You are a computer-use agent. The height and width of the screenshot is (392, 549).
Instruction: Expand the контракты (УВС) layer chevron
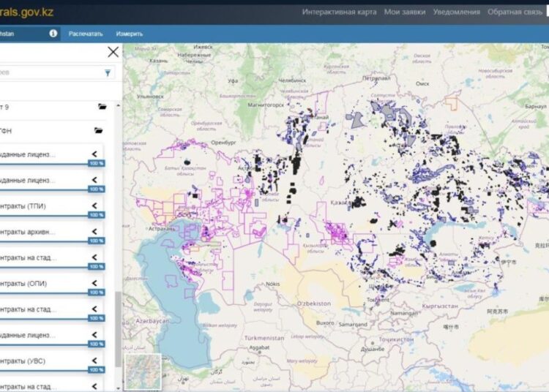click(x=94, y=361)
